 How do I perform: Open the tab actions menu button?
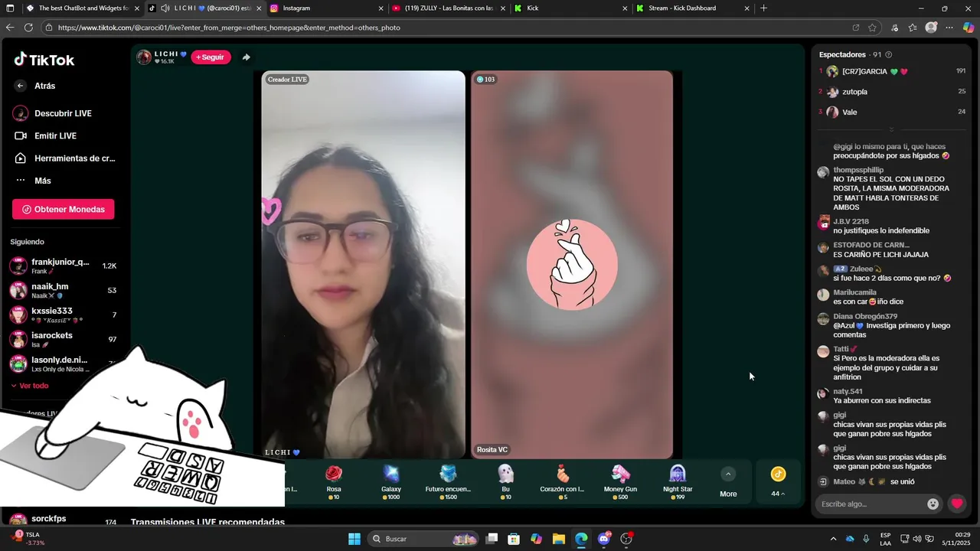tap(11, 8)
